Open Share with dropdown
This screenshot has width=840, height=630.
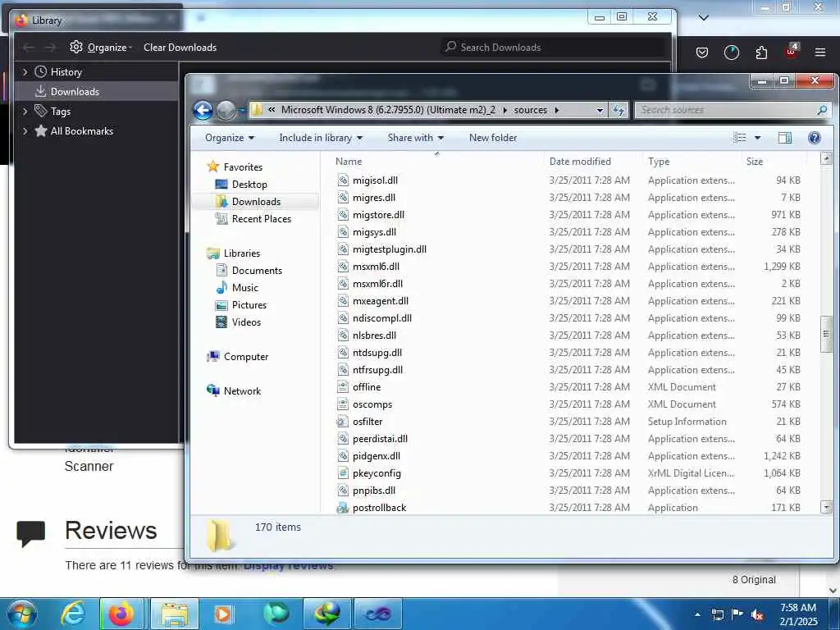tap(416, 138)
